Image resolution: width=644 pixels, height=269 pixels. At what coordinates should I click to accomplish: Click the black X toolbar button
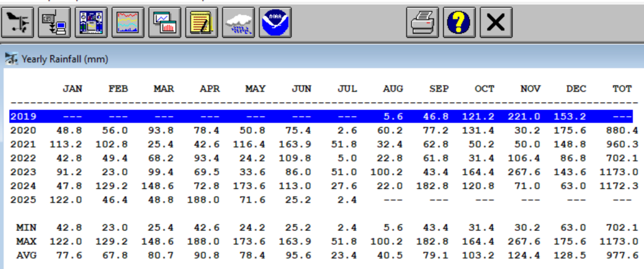click(496, 23)
